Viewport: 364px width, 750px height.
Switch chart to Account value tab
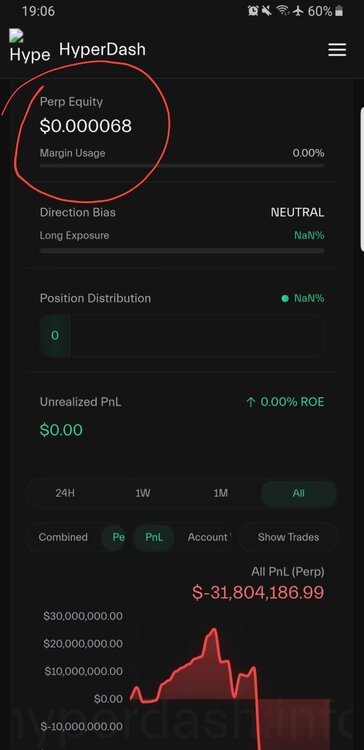click(x=209, y=537)
